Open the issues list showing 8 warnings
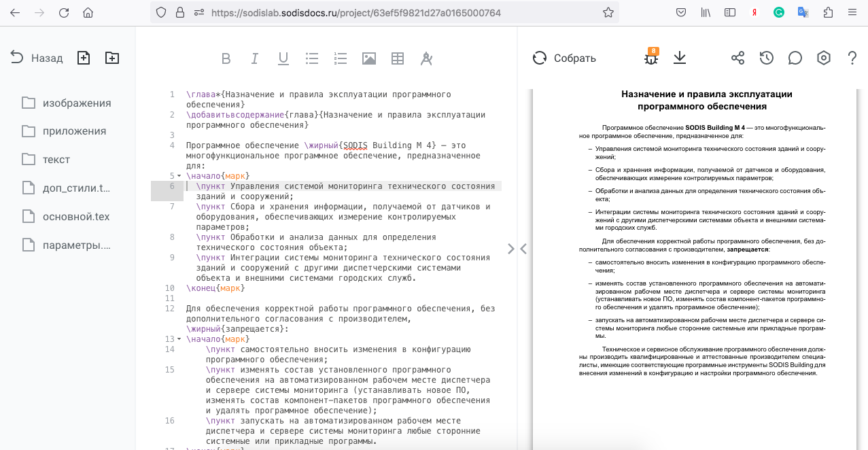868x450 pixels. (x=650, y=58)
